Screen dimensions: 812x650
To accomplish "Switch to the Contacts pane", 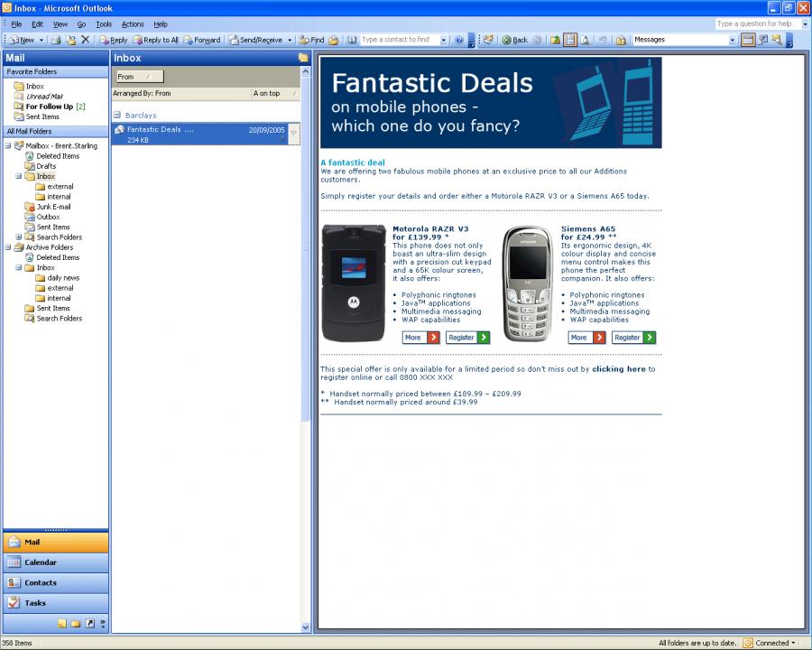I will click(56, 582).
